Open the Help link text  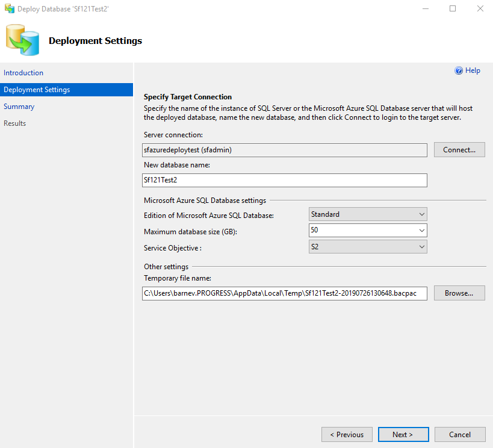click(x=473, y=70)
